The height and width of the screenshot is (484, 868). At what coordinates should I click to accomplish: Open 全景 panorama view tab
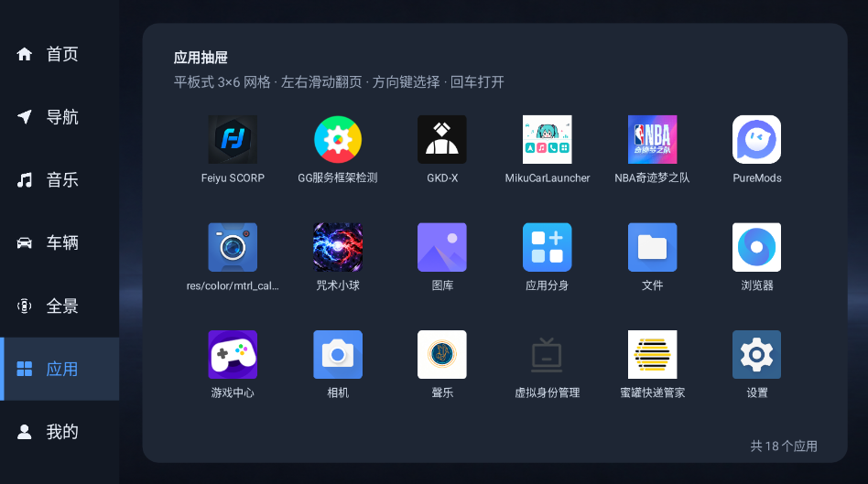coord(60,306)
